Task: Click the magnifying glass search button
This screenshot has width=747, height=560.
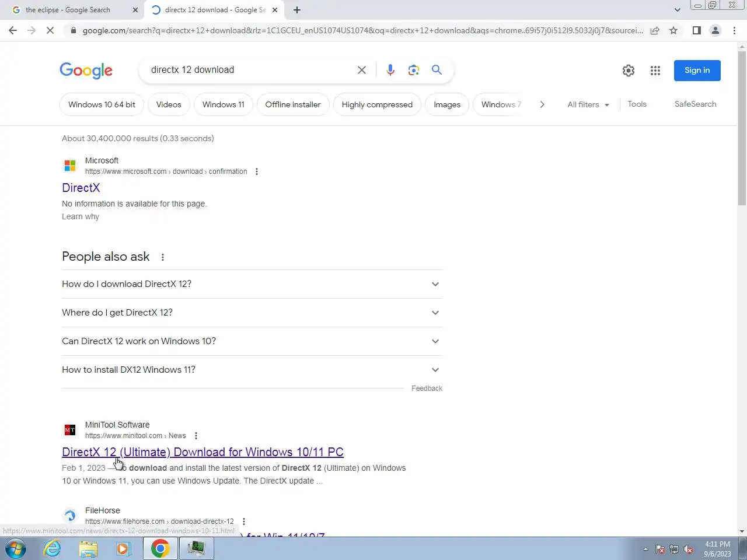Action: click(437, 70)
